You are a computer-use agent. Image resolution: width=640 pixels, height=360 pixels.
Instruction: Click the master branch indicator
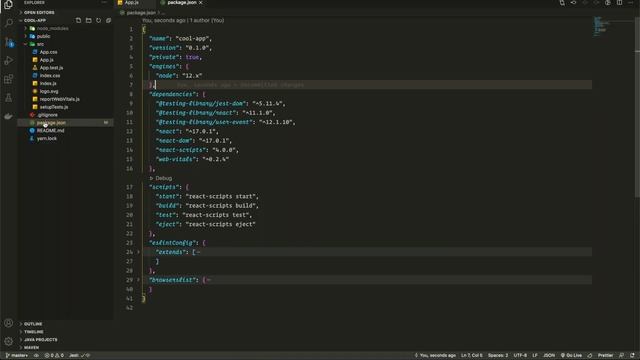tap(17, 356)
